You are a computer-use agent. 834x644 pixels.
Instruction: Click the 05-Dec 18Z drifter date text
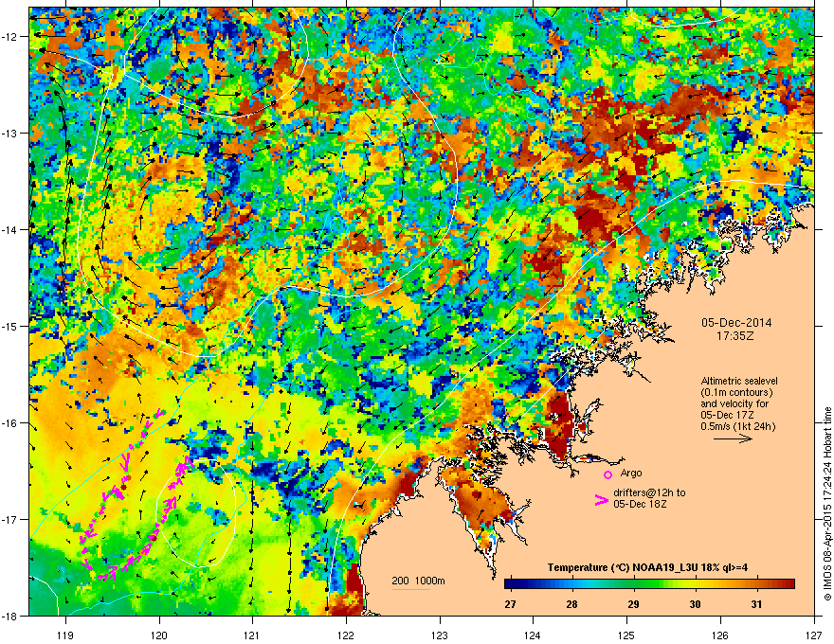tap(640, 504)
